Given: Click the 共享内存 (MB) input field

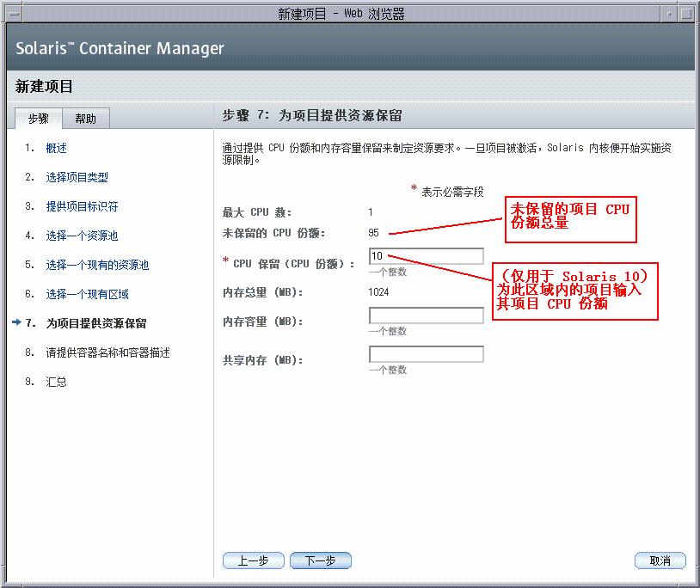Looking at the screenshot, I should tap(427, 354).
